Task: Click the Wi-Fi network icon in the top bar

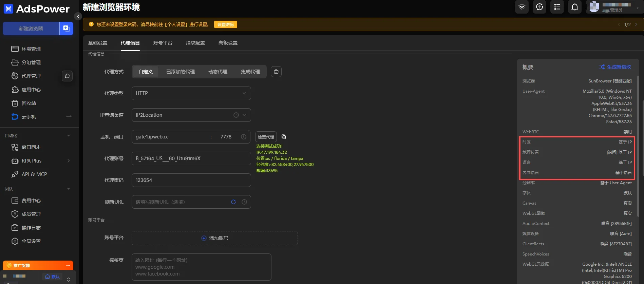Action: 522,7
